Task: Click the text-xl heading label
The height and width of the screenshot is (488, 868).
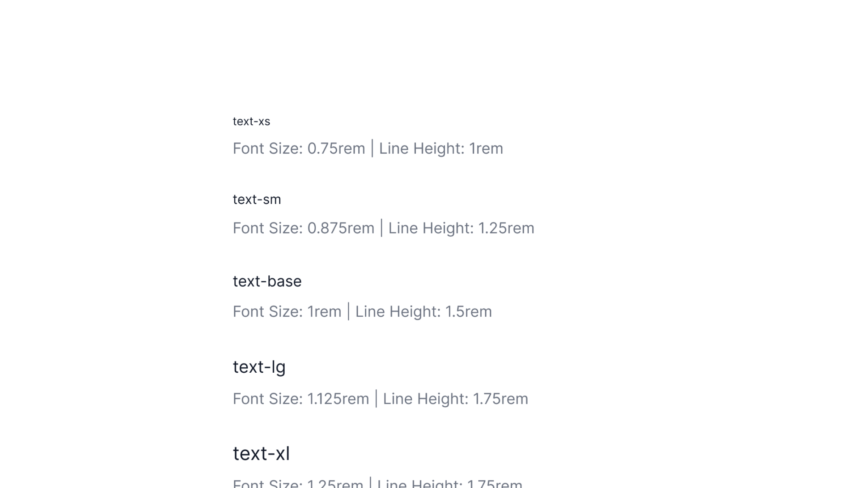Action: (261, 454)
